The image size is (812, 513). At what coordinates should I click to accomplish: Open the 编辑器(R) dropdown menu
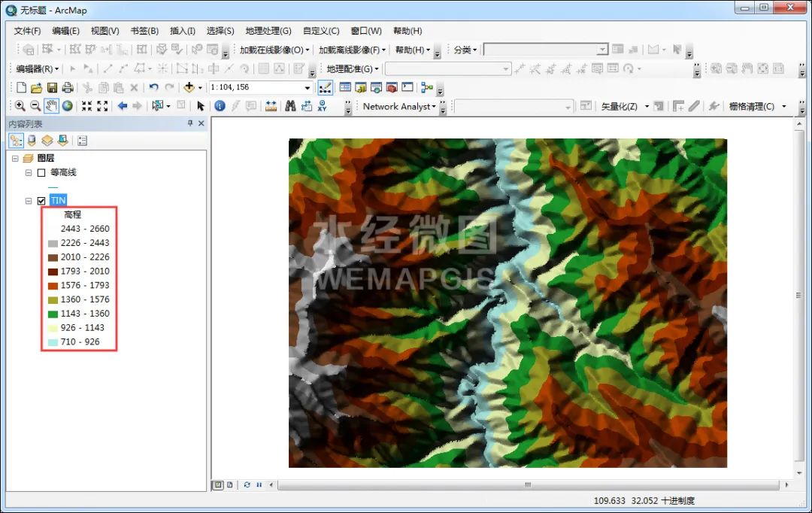pos(38,68)
